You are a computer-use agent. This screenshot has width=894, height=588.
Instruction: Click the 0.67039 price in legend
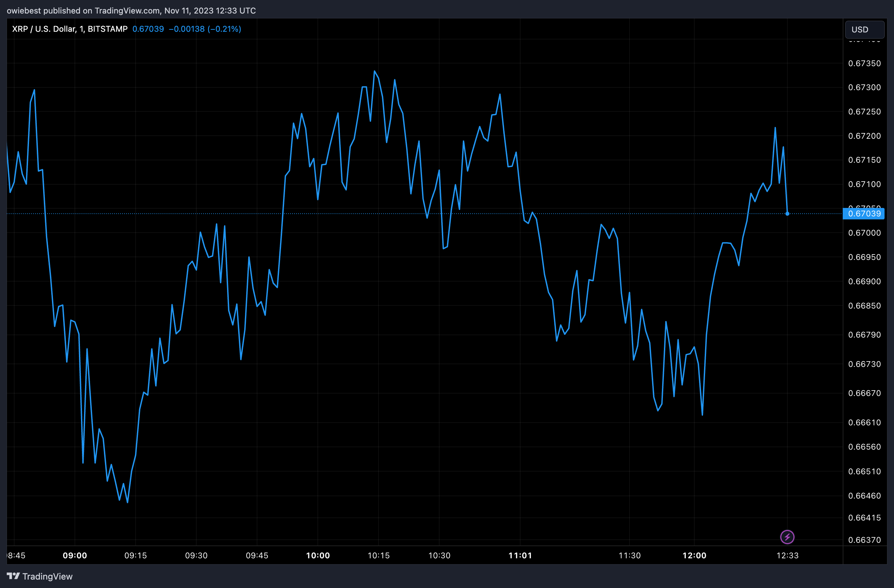tap(148, 29)
